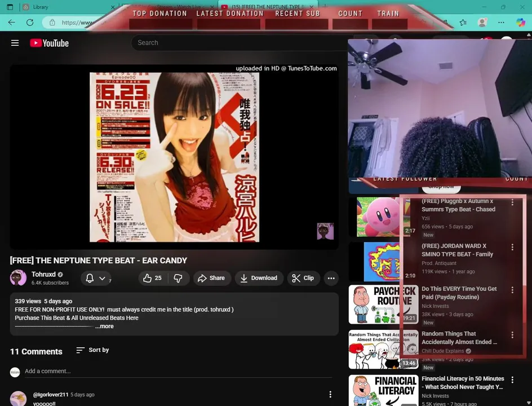Select the NEPTUNE TYPE BEAT tab
532x406 pixels.
[268, 7]
